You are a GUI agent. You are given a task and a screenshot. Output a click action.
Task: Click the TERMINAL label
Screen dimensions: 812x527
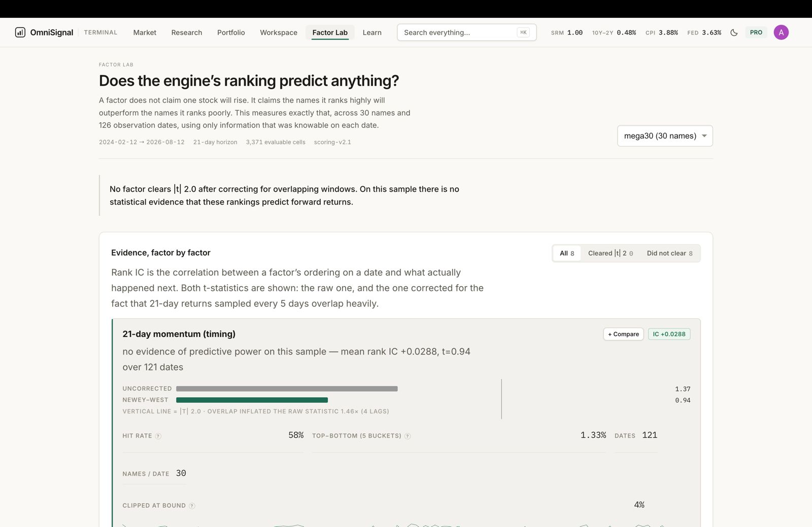[100, 32]
